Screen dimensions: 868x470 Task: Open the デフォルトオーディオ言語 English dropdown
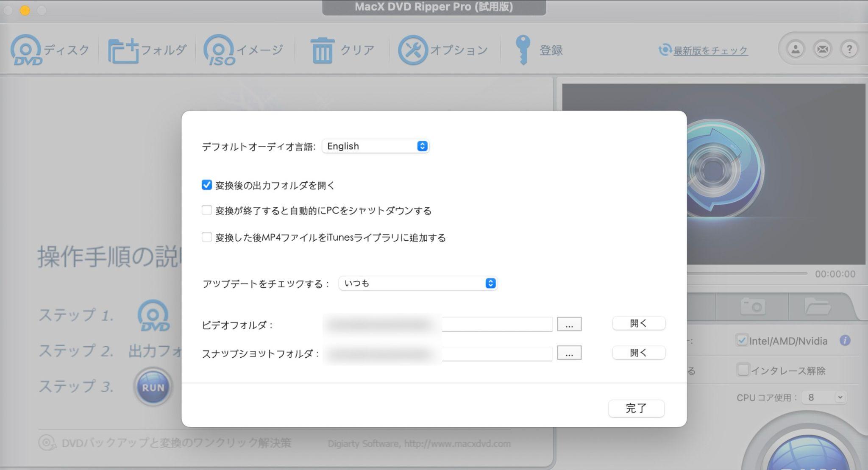[376, 146]
